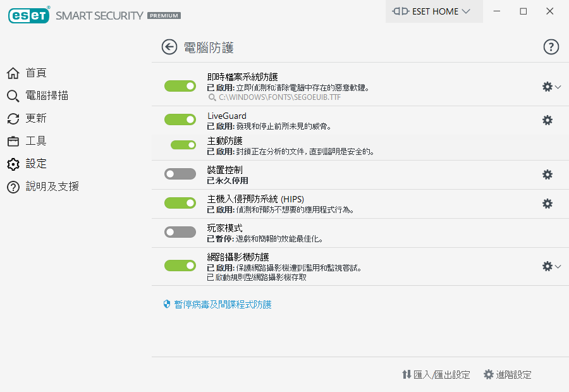The image size is (569, 392).
Task: Select 說明及支援 in the sidebar
Action: tap(52, 187)
